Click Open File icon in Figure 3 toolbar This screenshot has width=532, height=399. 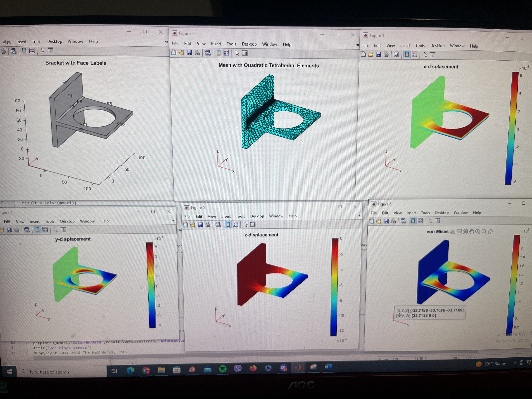(371, 54)
